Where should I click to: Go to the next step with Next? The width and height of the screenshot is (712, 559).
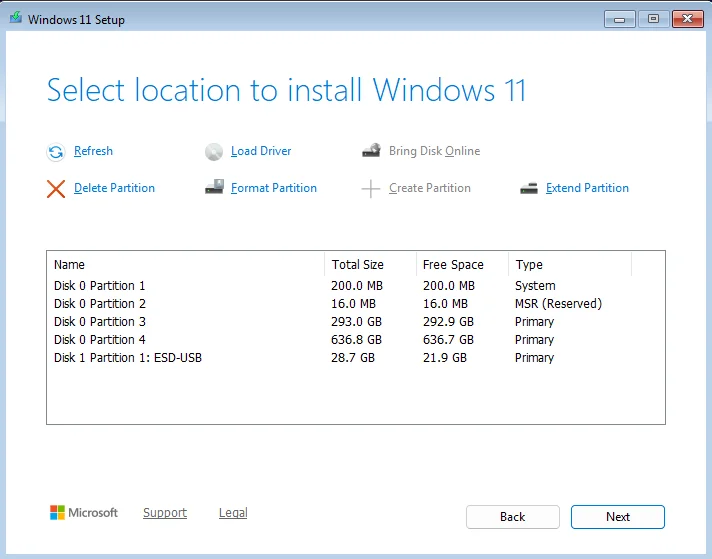tap(618, 517)
